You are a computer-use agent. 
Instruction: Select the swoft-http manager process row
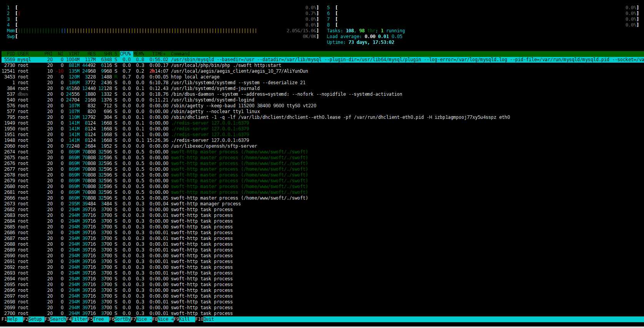322,204
